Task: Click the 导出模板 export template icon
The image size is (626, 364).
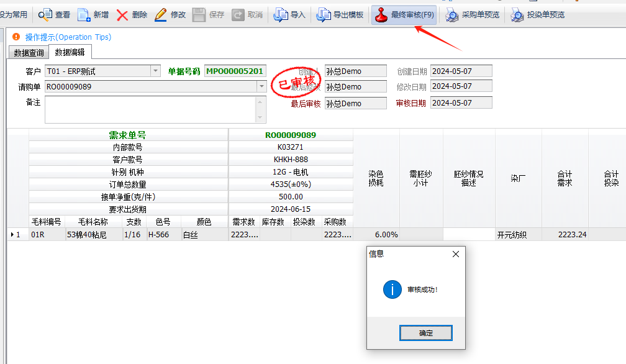Action: click(x=324, y=15)
